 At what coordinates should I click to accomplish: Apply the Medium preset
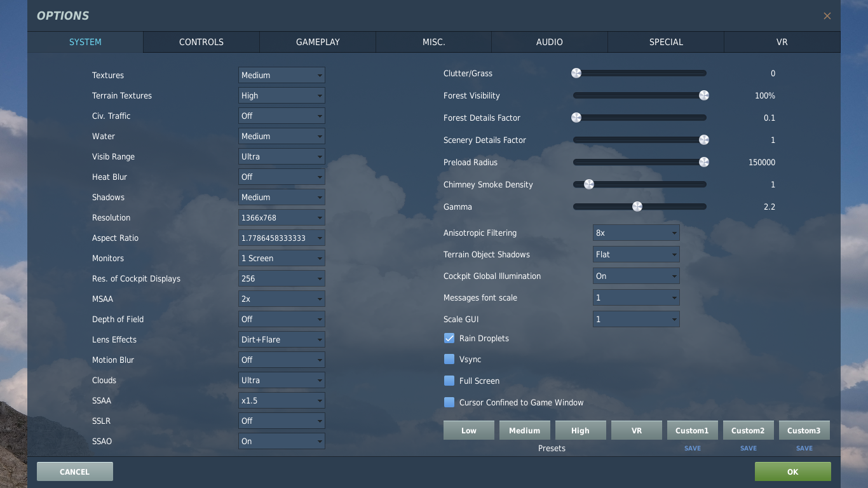pos(525,430)
